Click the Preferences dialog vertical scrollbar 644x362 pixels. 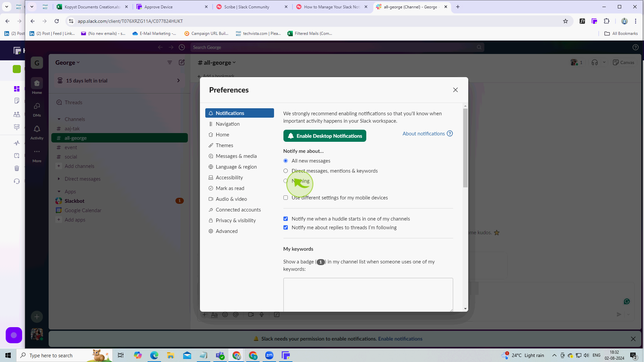point(465,147)
